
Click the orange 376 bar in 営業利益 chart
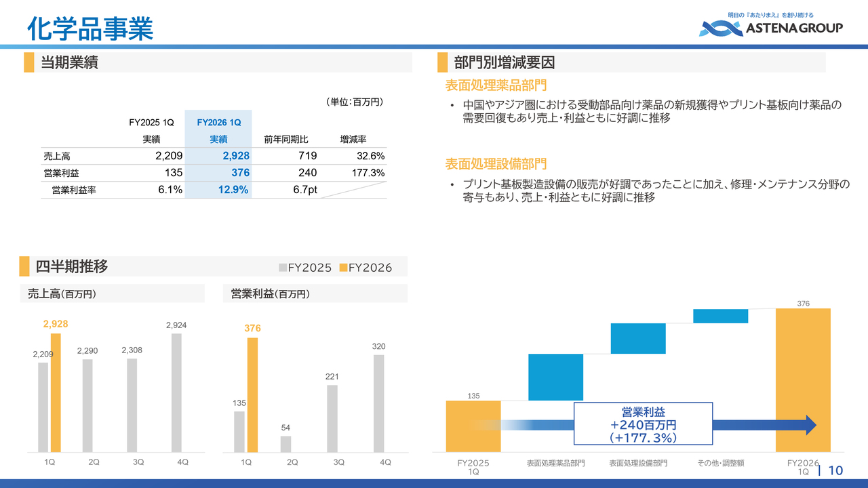point(252,395)
